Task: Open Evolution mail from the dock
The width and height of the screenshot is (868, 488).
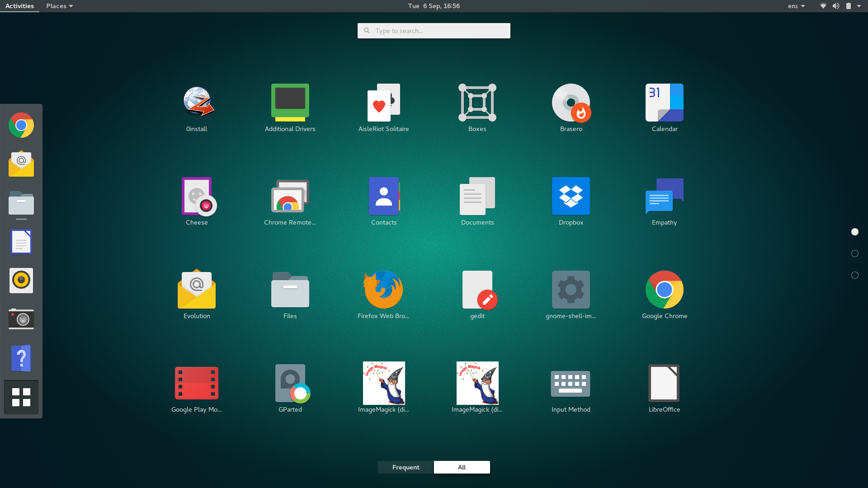Action: coord(21,164)
